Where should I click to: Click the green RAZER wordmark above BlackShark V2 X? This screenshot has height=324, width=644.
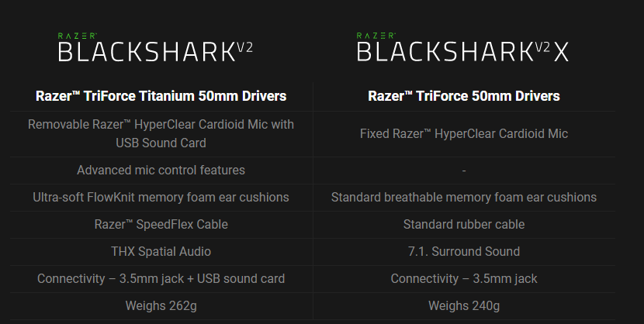(376, 36)
